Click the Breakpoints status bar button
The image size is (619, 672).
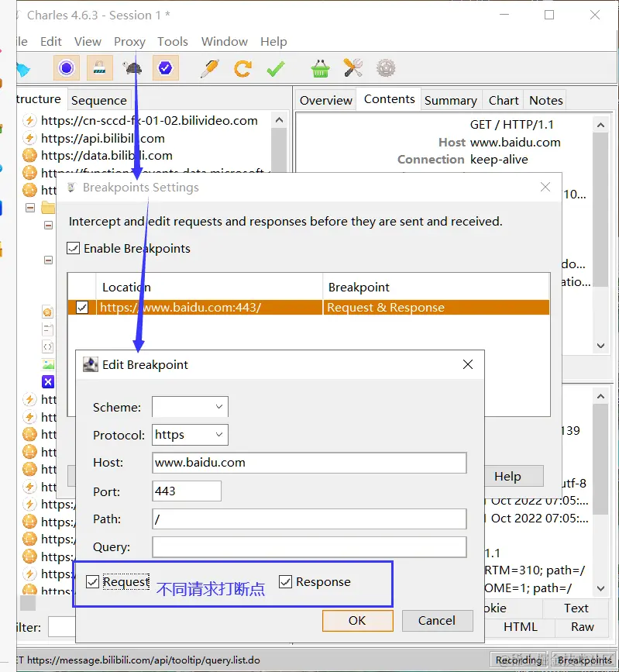pos(584,660)
